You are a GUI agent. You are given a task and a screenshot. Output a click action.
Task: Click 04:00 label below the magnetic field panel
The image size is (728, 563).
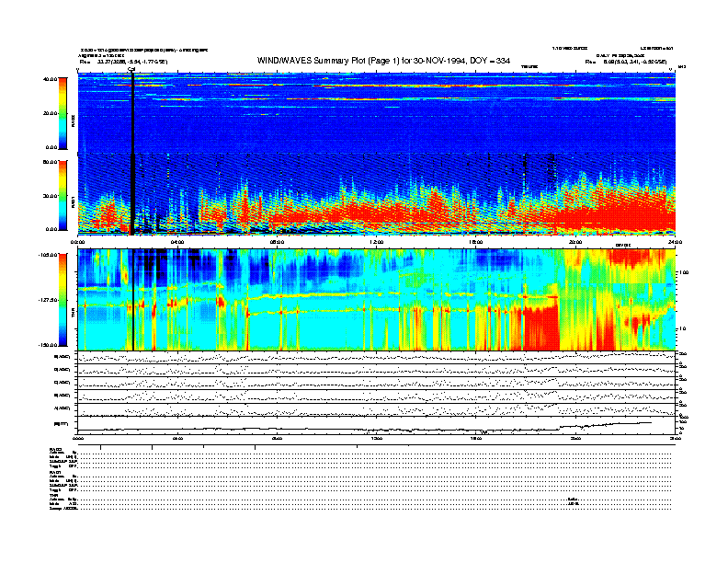click(177, 438)
